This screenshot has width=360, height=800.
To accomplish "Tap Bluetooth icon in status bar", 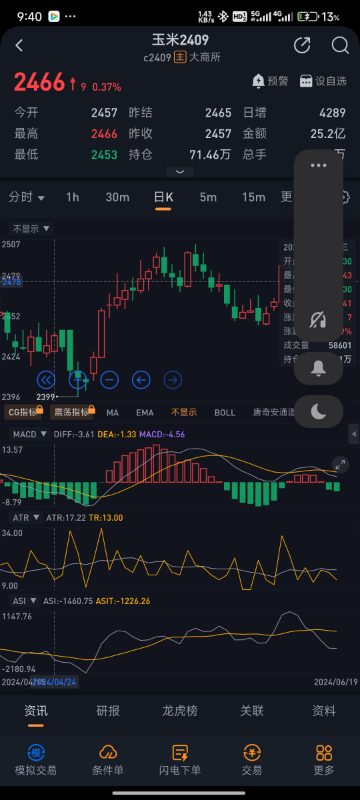I will [223, 17].
